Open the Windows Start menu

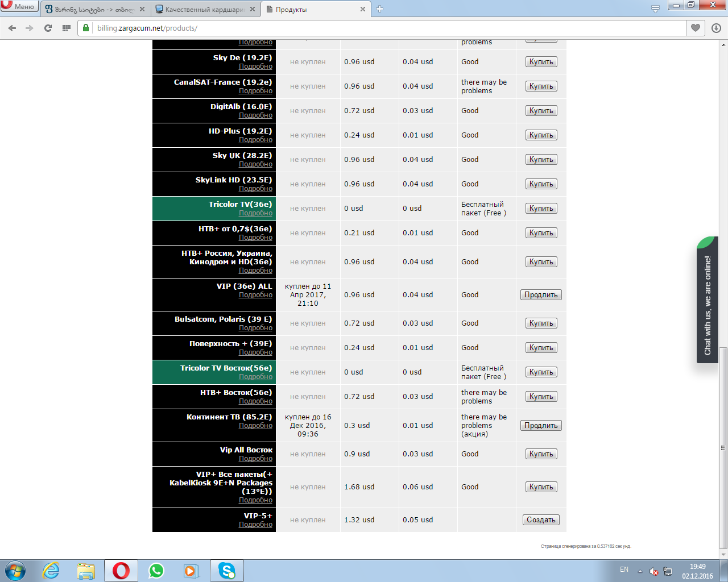point(15,571)
